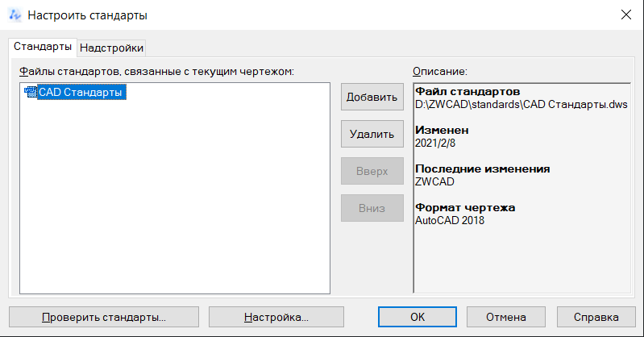Close the Настроить стандарты dialog
This screenshot has height=337, width=644.
click(626, 15)
